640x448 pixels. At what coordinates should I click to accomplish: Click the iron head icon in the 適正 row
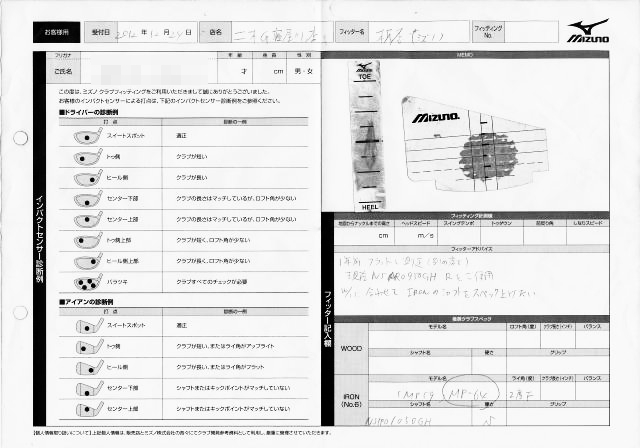[89, 326]
